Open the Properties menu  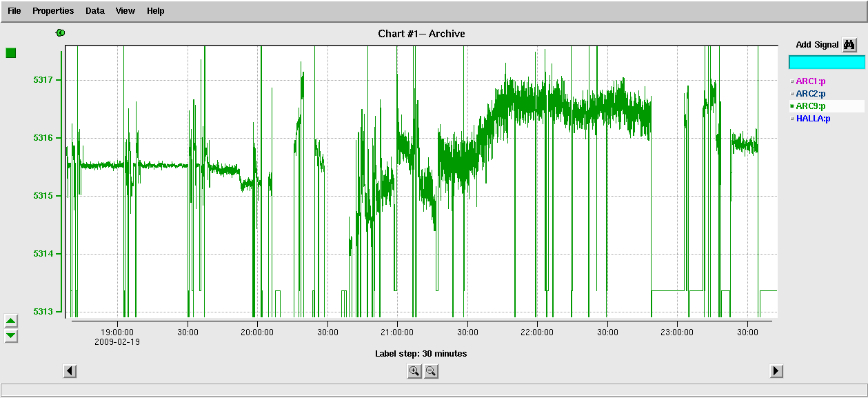[53, 11]
